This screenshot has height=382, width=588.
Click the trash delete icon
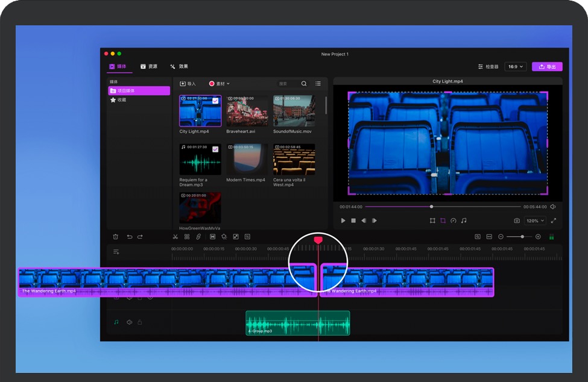click(116, 237)
